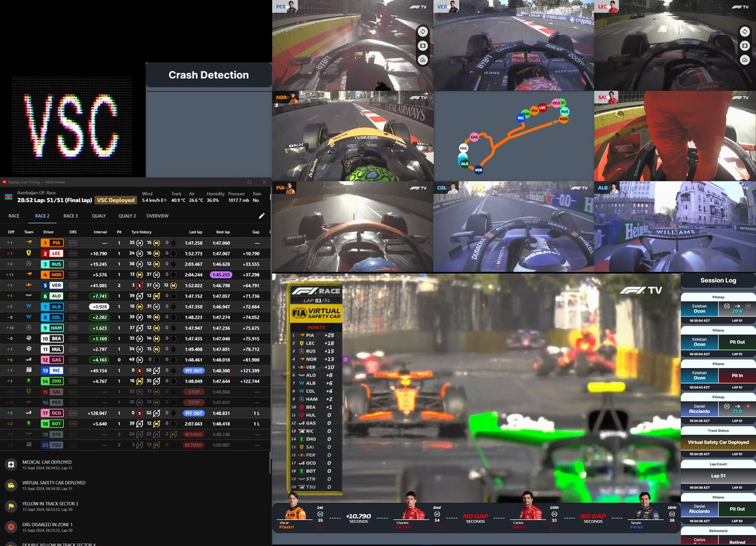Click the speedometer icon on LEC onboard

(x=745, y=60)
